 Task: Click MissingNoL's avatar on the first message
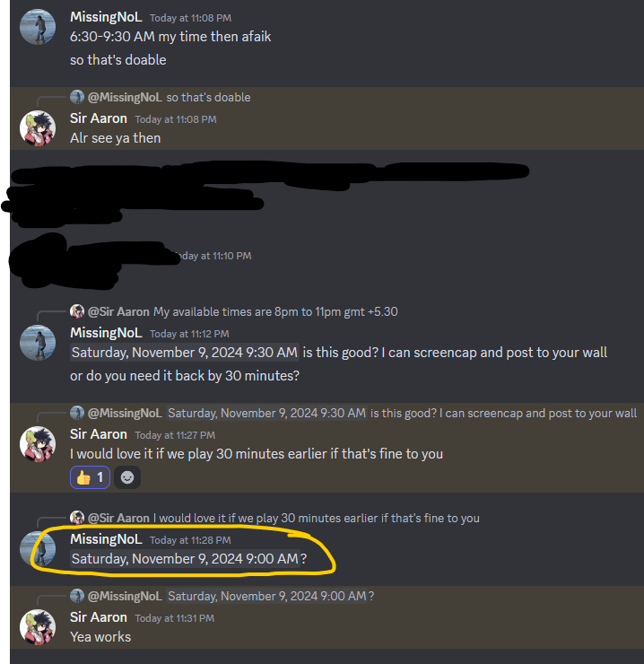pyautogui.click(x=38, y=27)
